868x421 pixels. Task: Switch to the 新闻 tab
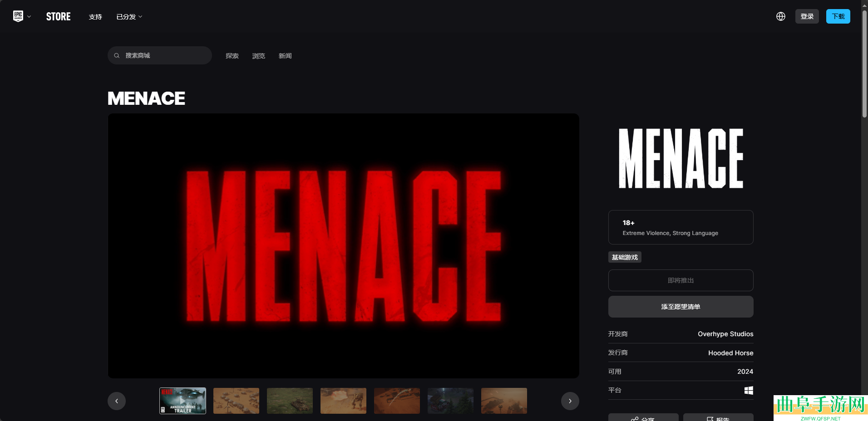[285, 56]
